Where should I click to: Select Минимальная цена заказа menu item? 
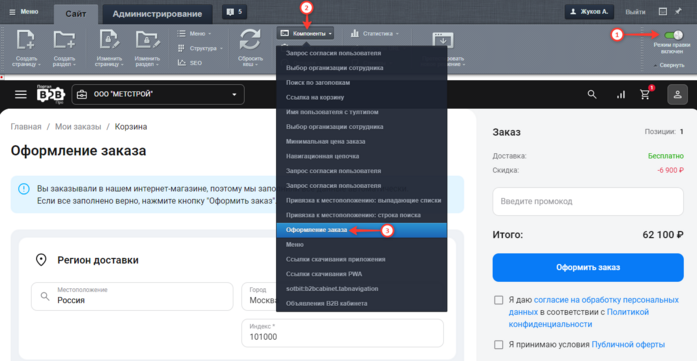pyautogui.click(x=361, y=141)
